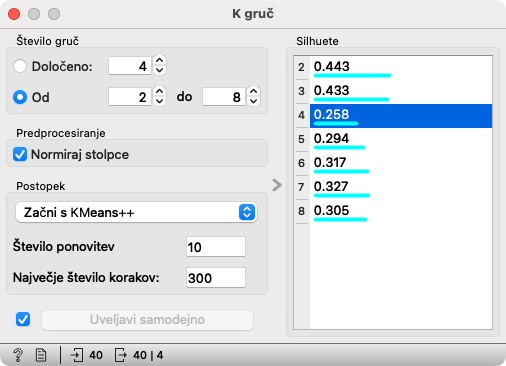Click the Največje število korakov field
This screenshot has height=366, width=506.
(216, 278)
